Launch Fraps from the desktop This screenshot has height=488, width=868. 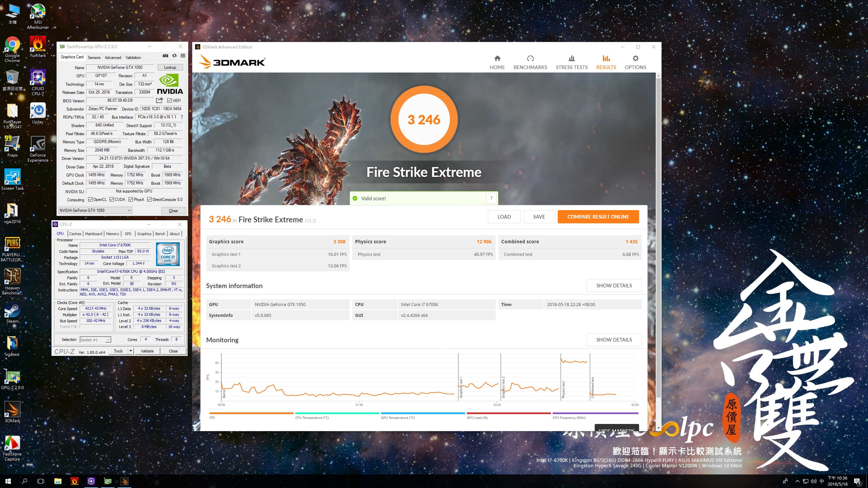pos(12,146)
